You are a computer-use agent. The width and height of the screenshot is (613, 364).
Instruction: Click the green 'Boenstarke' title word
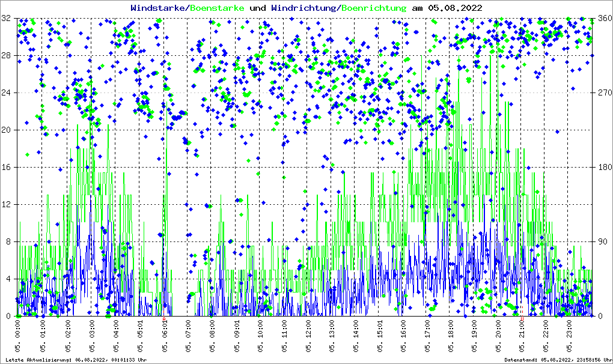point(218,8)
